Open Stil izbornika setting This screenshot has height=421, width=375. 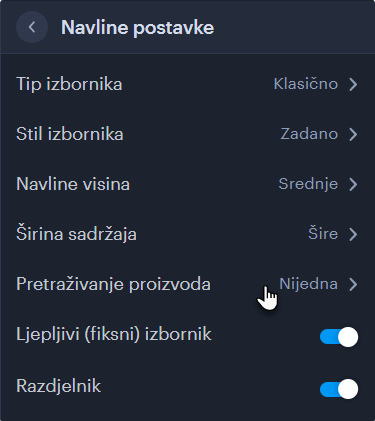click(x=187, y=134)
